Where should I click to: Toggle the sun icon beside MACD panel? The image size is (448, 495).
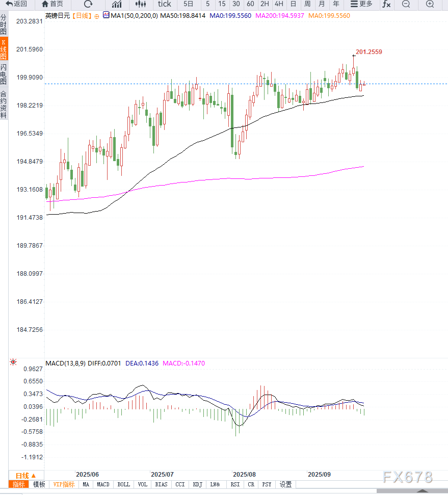pos(13,362)
